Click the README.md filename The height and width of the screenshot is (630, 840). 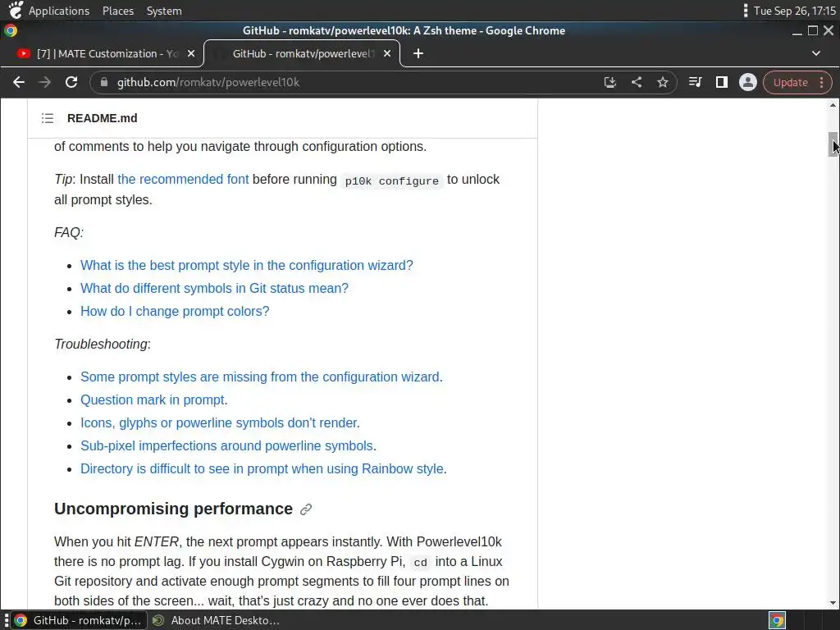click(103, 118)
